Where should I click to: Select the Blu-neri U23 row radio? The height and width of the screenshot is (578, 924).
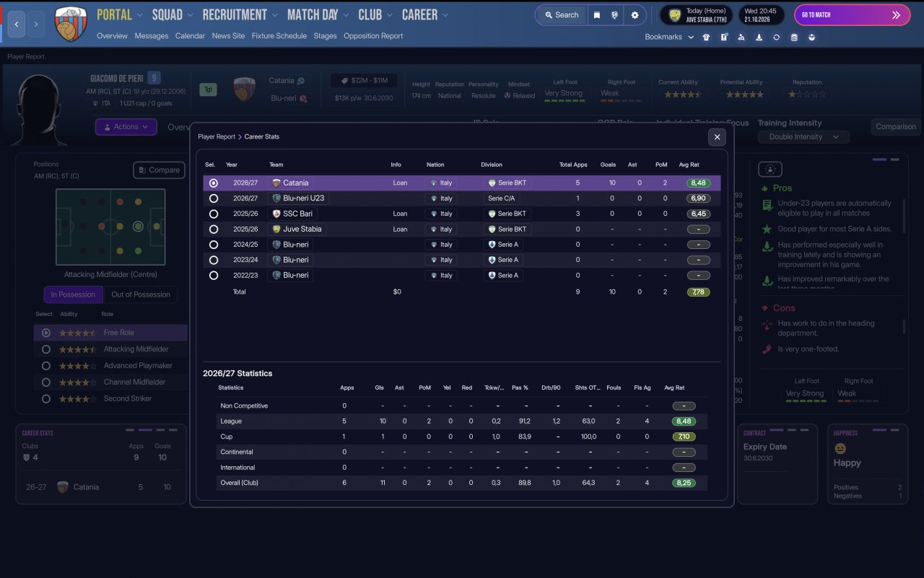213,198
